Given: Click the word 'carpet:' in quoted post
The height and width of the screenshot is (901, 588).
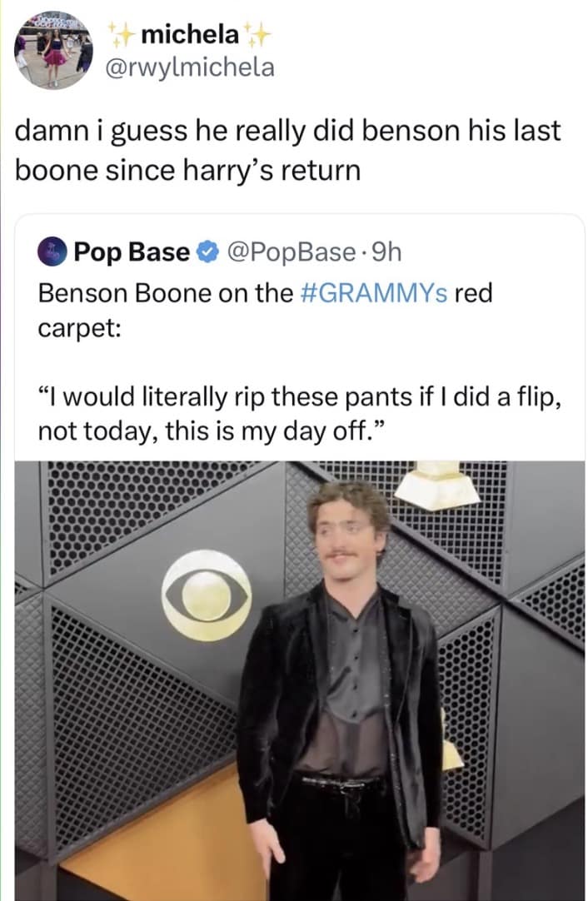Looking at the screenshot, I should tap(79, 325).
